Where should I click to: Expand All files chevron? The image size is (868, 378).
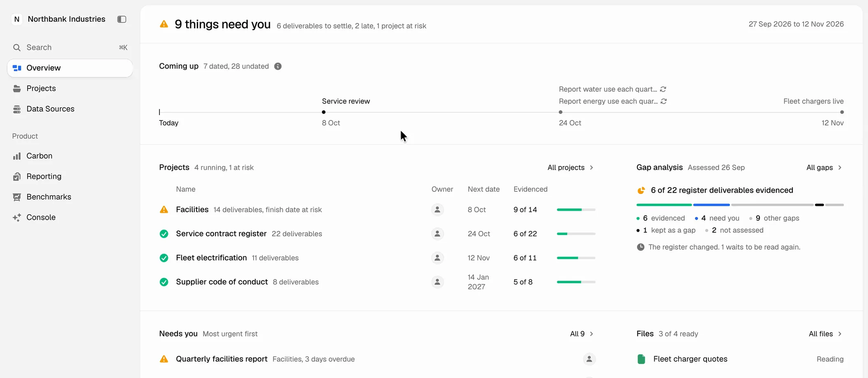tap(840, 334)
